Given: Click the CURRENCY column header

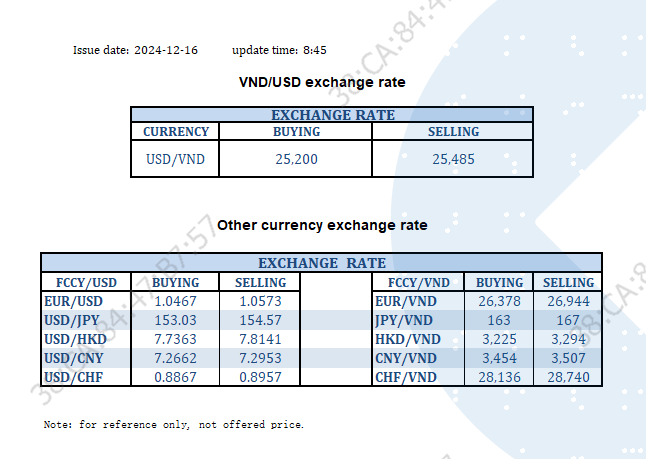Looking at the screenshot, I should pos(176,131).
